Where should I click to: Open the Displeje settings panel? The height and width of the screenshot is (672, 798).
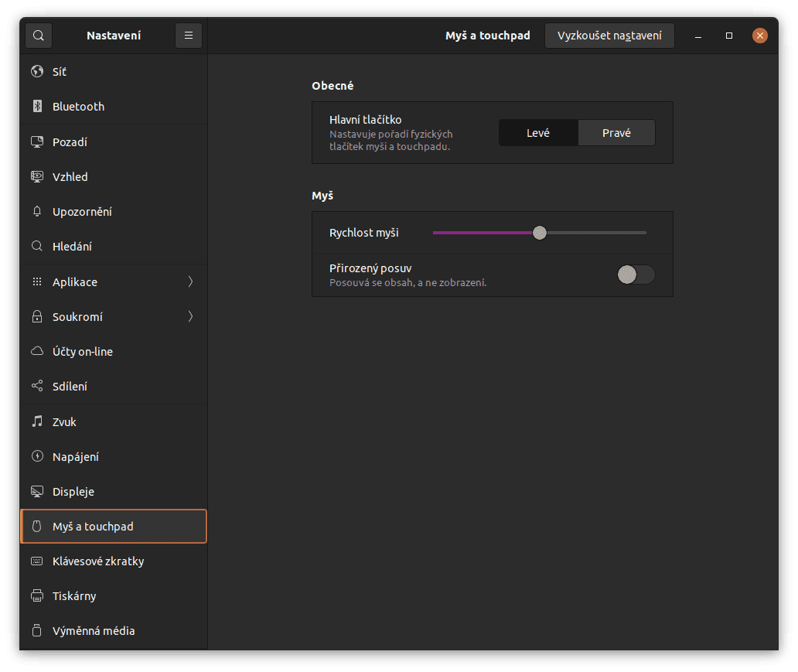click(x=73, y=492)
